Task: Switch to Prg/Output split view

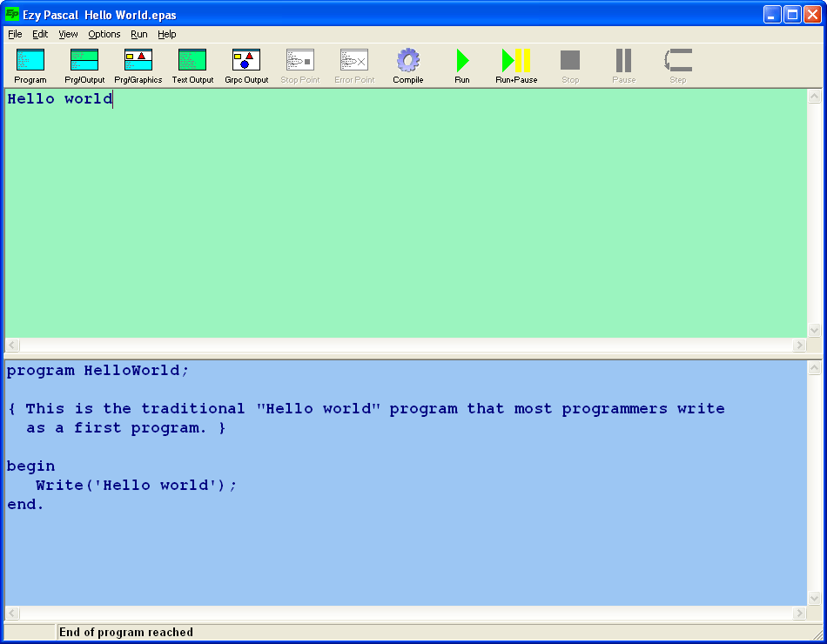Action: coord(84,59)
